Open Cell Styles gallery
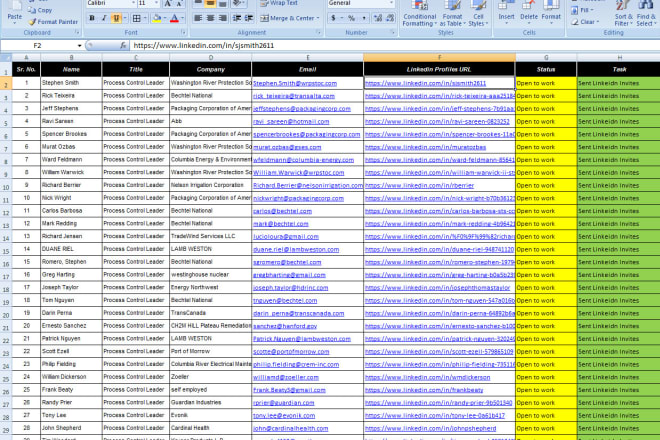The image size is (660, 440). click(478, 13)
